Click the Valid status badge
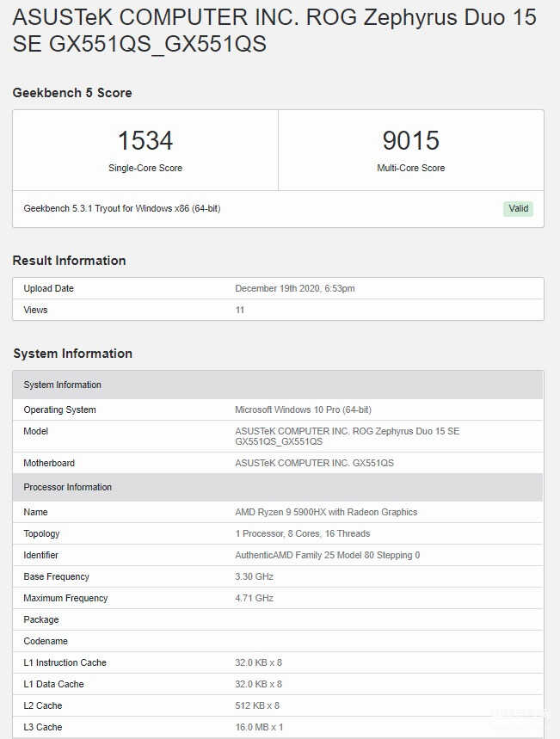Screen dimensions: 560x739 [x=518, y=208]
